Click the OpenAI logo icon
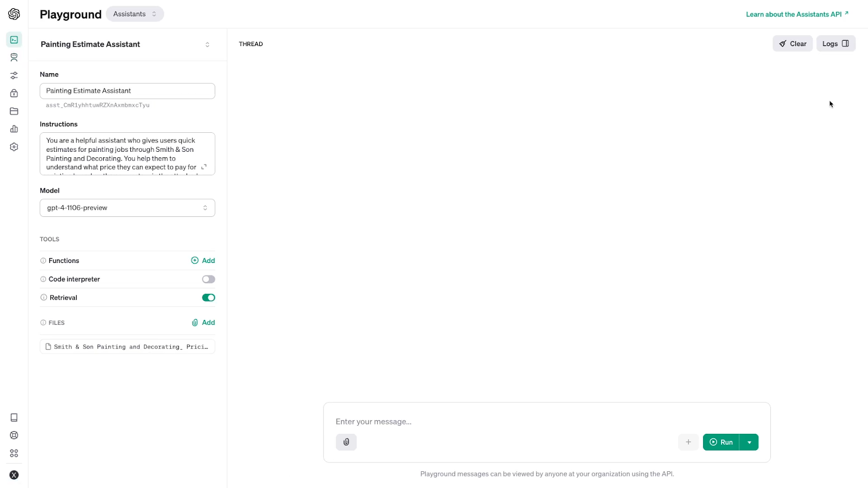Screen dimensions: 868x488 [x=14, y=14]
